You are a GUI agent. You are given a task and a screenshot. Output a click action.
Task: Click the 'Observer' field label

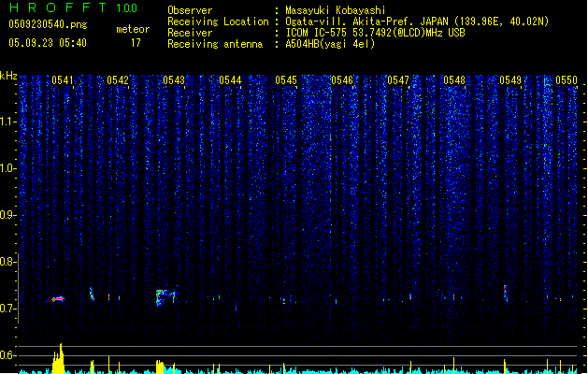click(x=190, y=10)
